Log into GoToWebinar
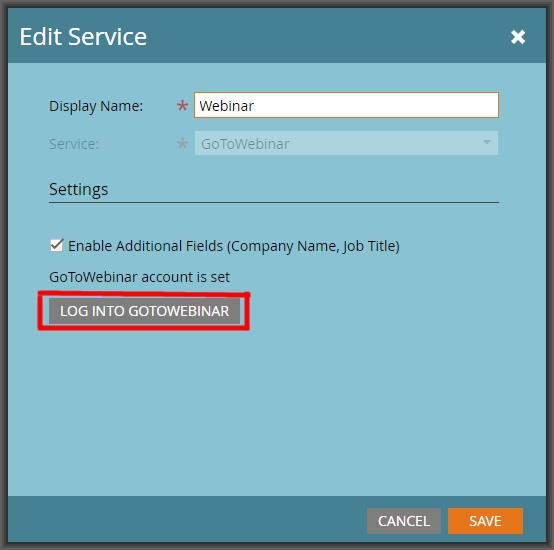 click(x=145, y=311)
